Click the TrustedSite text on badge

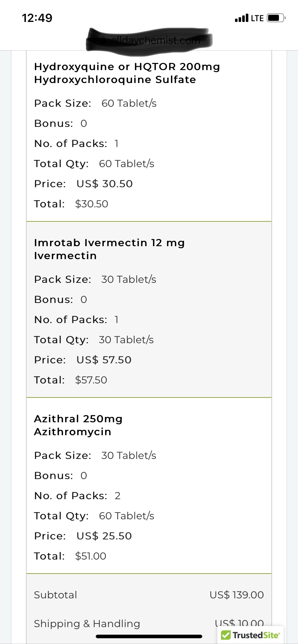[x=256, y=635]
